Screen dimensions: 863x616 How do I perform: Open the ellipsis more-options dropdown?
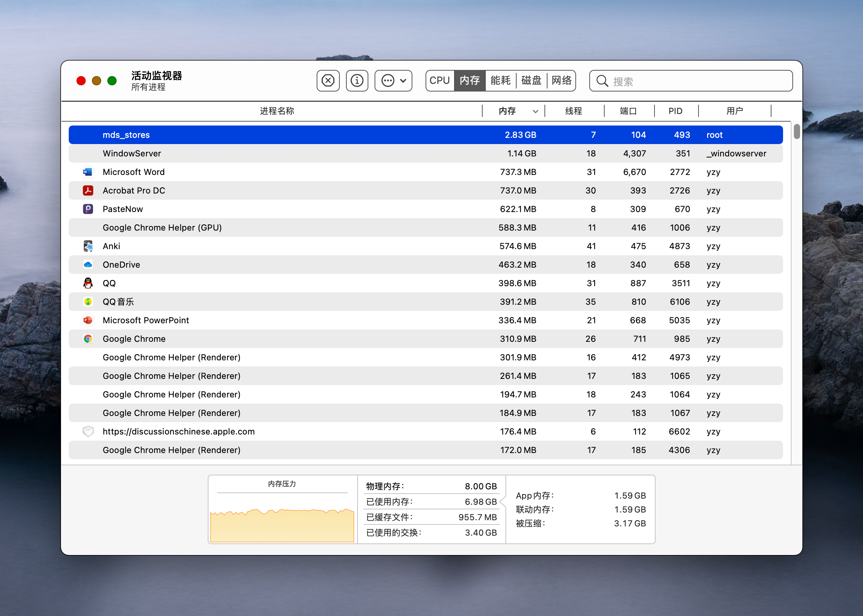(x=393, y=81)
